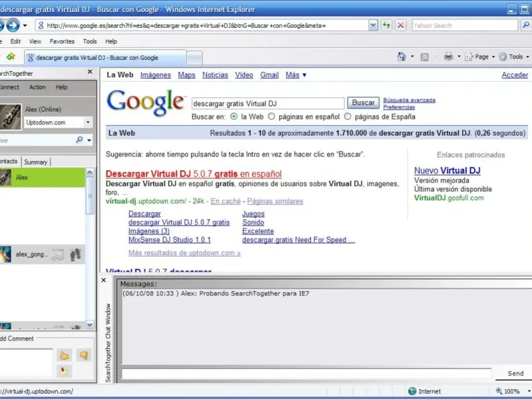Open 'Descargar Virtual DJ 5.0.7 gratis' result
Image resolution: width=532 pixels, height=399 pixels.
(194, 174)
